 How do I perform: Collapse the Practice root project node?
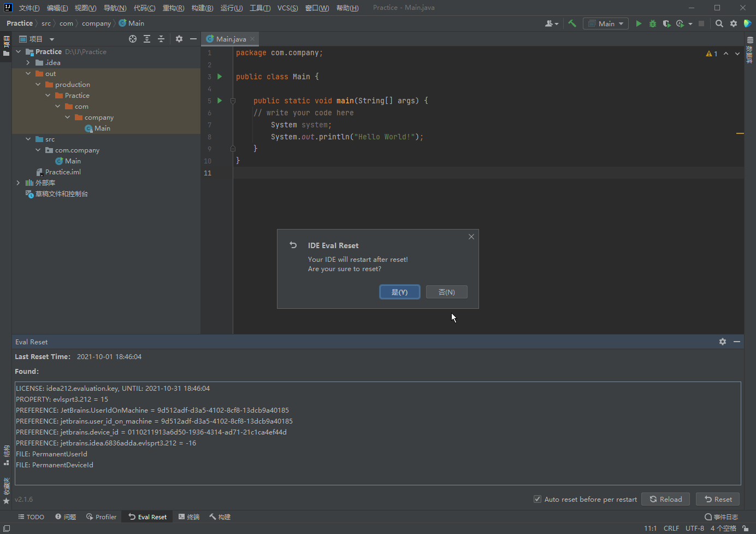pyautogui.click(x=19, y=51)
